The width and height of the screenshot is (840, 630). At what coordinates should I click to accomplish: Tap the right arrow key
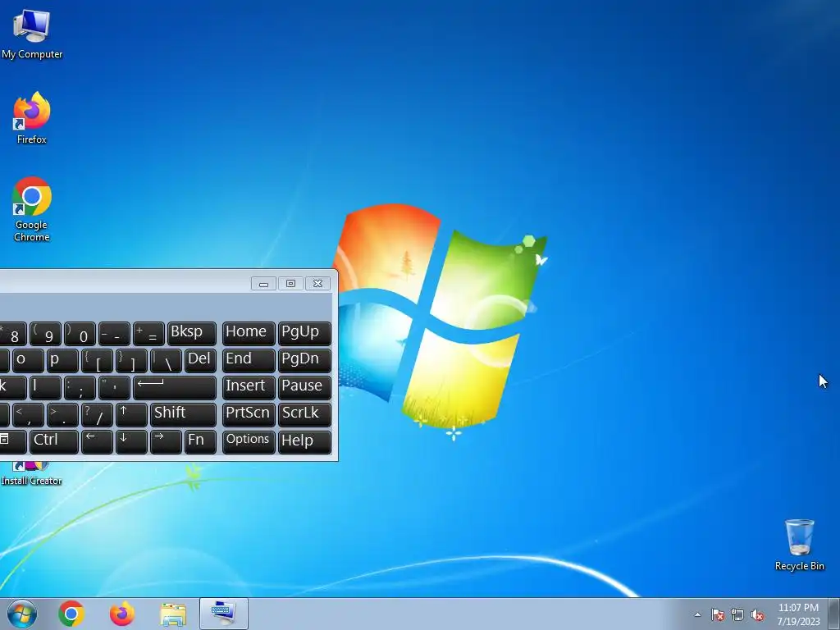click(166, 442)
